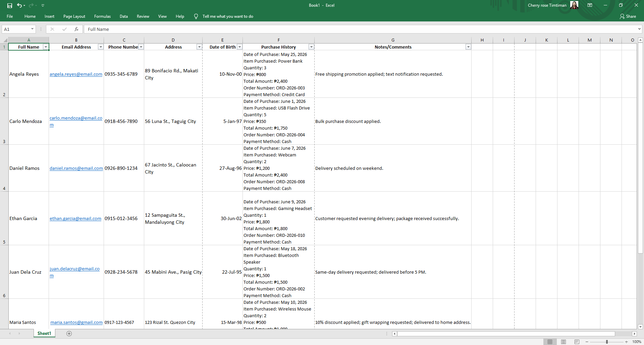Screen dimensions: 644x345
Task: Switch to Page Layout view icon
Action: click(x=563, y=342)
